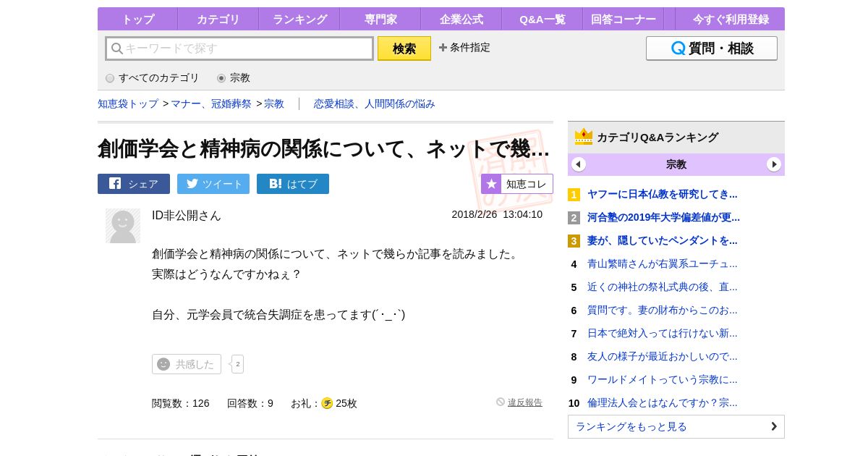Open Q&A一覧 tab
Image resolution: width=868 pixels, height=456 pixels.
coord(542,20)
